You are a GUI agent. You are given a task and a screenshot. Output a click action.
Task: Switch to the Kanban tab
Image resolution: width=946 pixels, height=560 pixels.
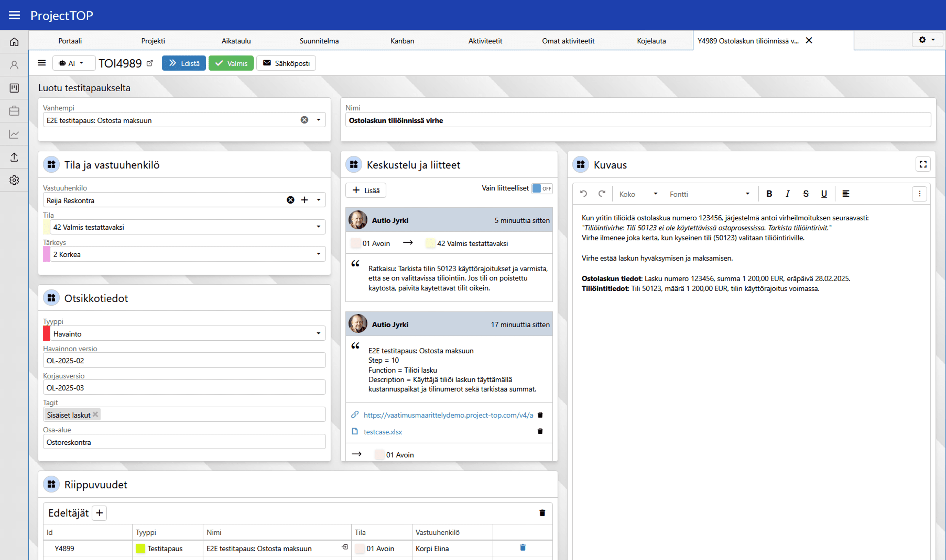pos(402,41)
